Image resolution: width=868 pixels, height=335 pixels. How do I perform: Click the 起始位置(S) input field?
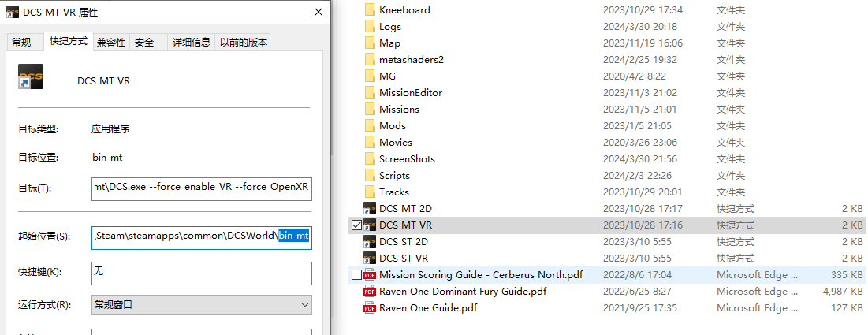202,237
